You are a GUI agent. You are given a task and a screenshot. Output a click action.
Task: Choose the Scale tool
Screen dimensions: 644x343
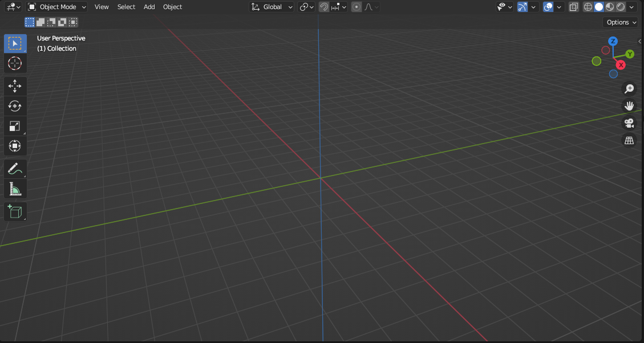15,126
